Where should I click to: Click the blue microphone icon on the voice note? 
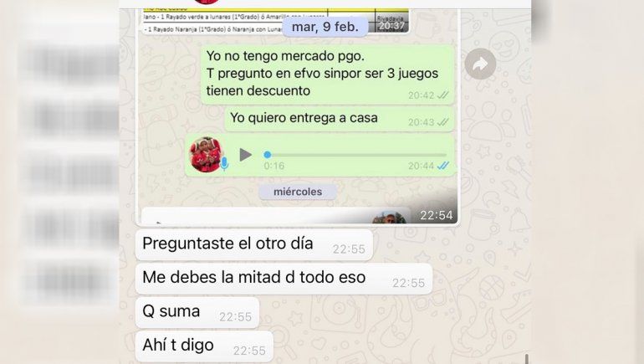(x=224, y=163)
